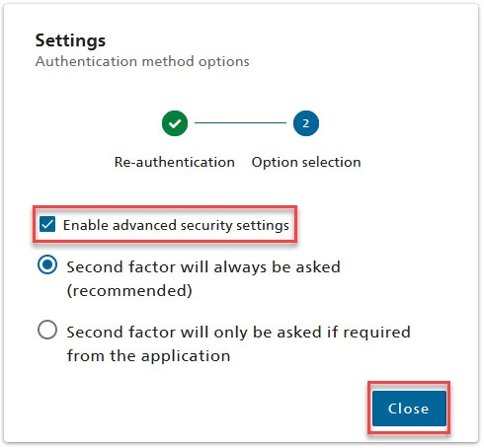This screenshot has width=484, height=448.
Task: Click the white tick inside the blue checkbox
Action: pyautogui.click(x=47, y=224)
